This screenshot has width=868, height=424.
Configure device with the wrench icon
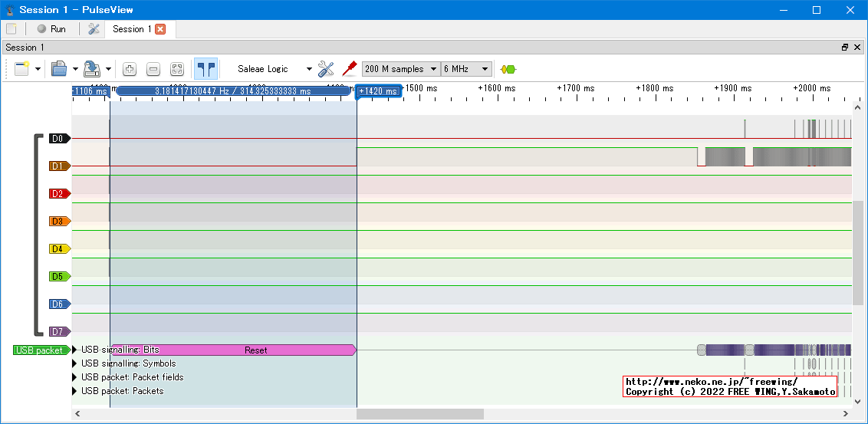click(326, 69)
